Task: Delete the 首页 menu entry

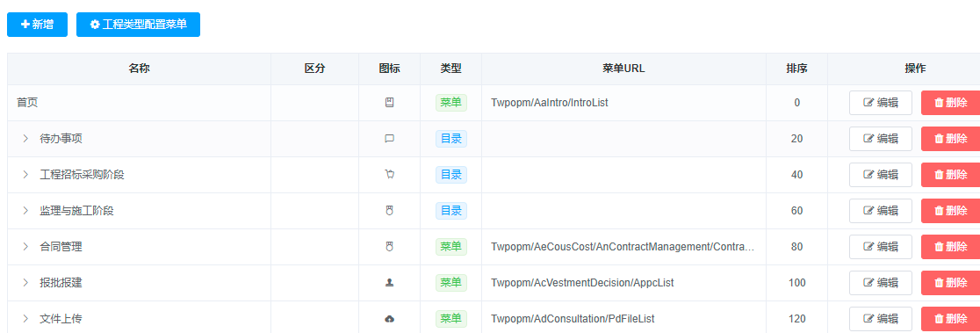Action: coord(951,103)
